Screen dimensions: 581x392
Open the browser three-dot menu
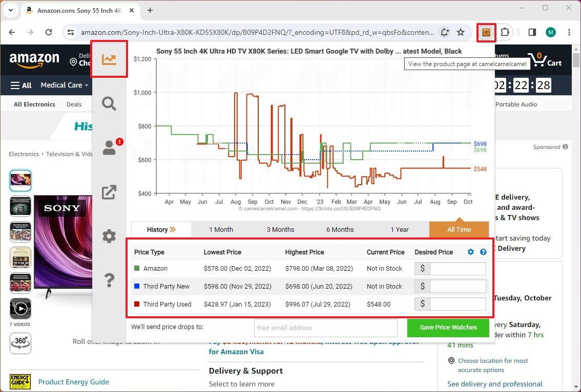570,32
